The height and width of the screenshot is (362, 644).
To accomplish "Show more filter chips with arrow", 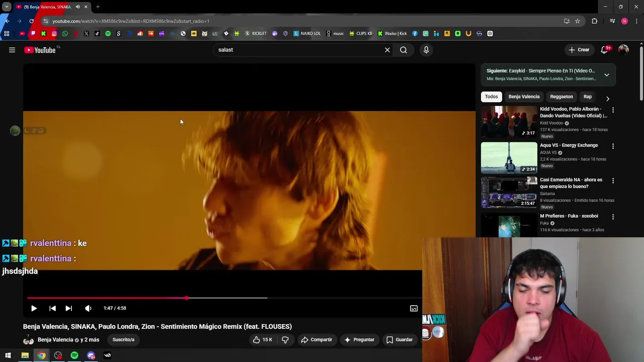I will [x=608, y=99].
